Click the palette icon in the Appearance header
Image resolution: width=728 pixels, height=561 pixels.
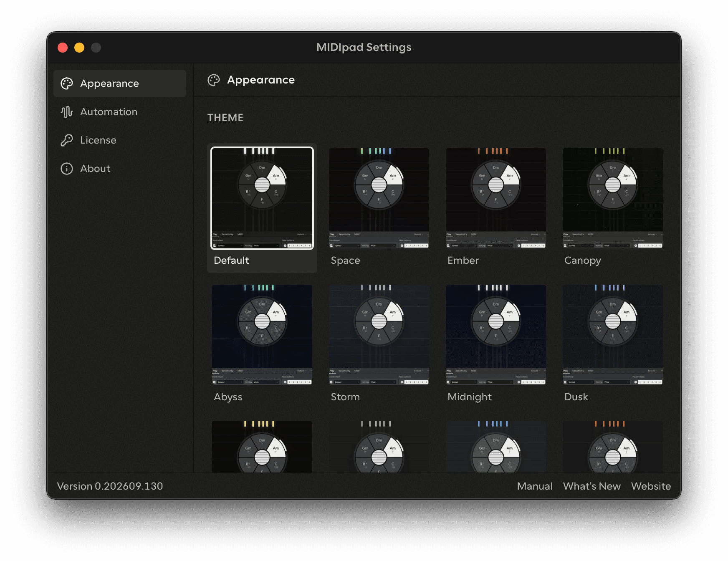point(214,80)
